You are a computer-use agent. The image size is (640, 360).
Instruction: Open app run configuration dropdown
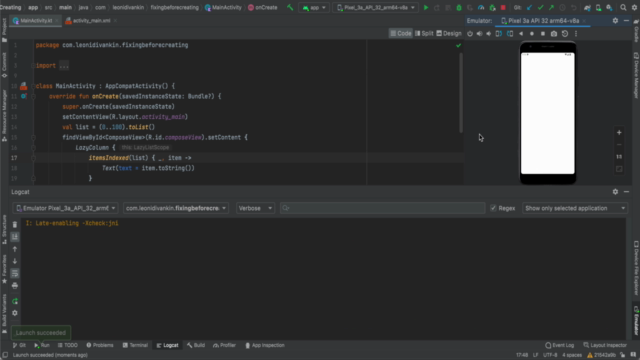pos(314,8)
